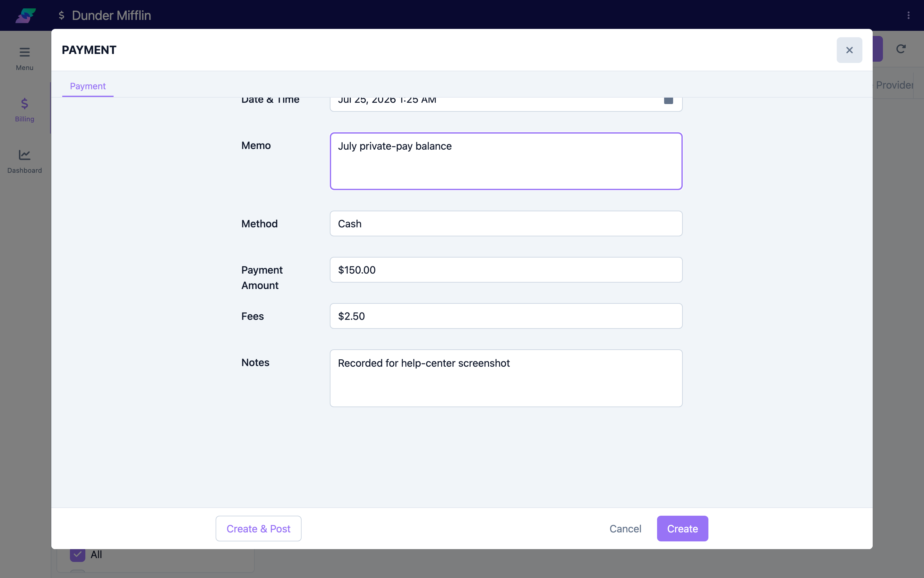This screenshot has width=924, height=578.
Task: Click the Fees field showing $2.50
Action: click(506, 316)
